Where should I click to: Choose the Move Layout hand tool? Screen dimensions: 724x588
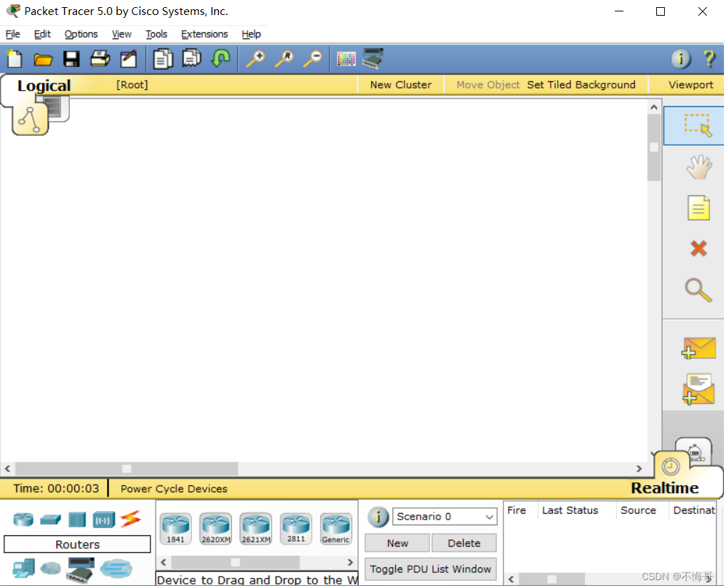tap(698, 167)
